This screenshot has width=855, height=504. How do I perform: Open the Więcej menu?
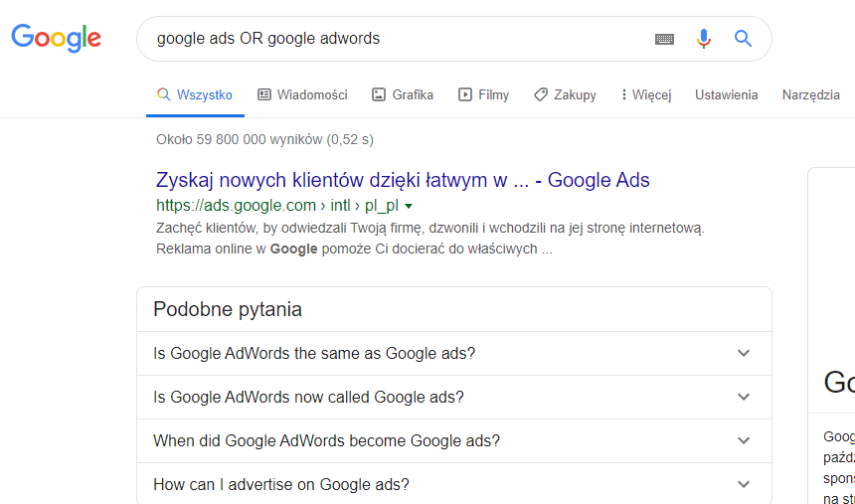tap(645, 95)
